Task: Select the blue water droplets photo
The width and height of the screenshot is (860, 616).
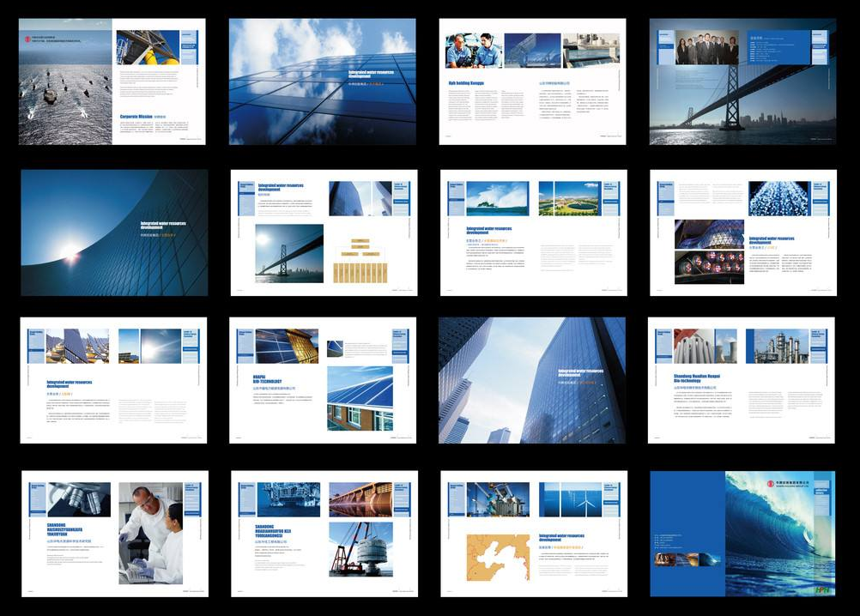Action: click(778, 198)
